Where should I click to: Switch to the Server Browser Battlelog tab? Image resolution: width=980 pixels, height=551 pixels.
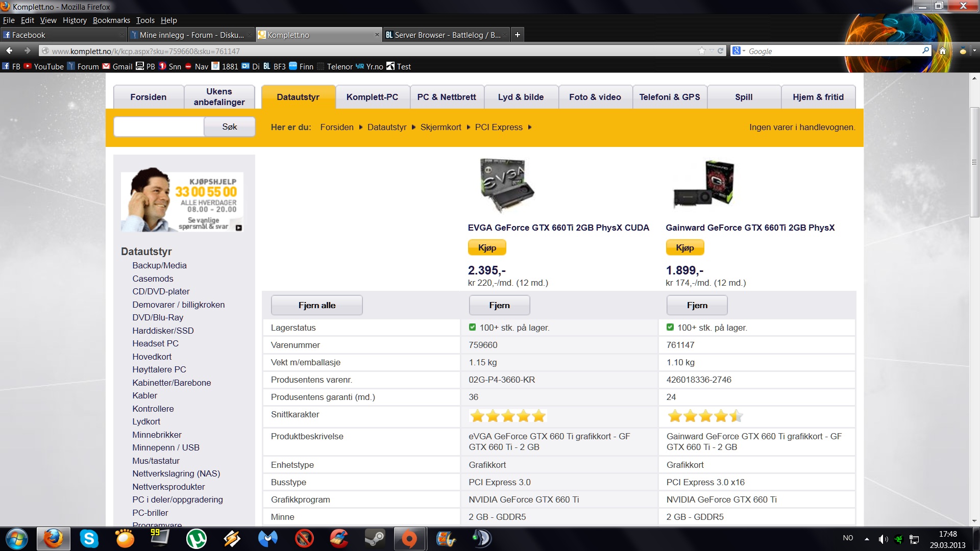pos(446,35)
